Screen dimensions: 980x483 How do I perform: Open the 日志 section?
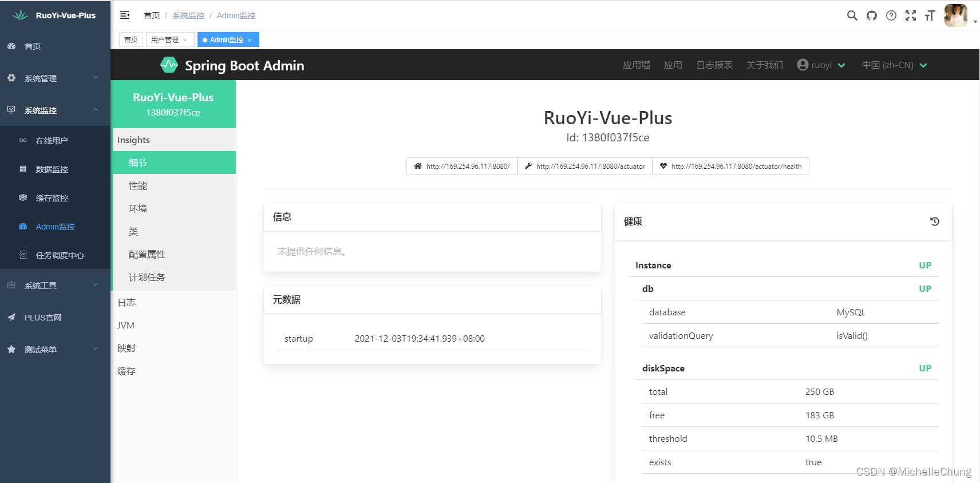point(173,302)
